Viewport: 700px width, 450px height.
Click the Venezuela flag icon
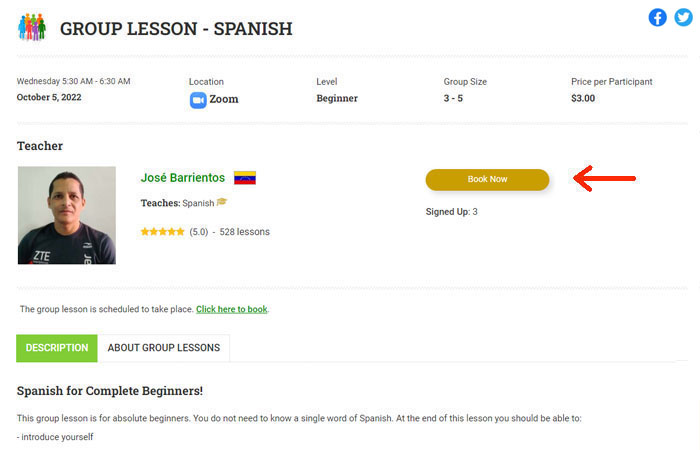point(245,178)
